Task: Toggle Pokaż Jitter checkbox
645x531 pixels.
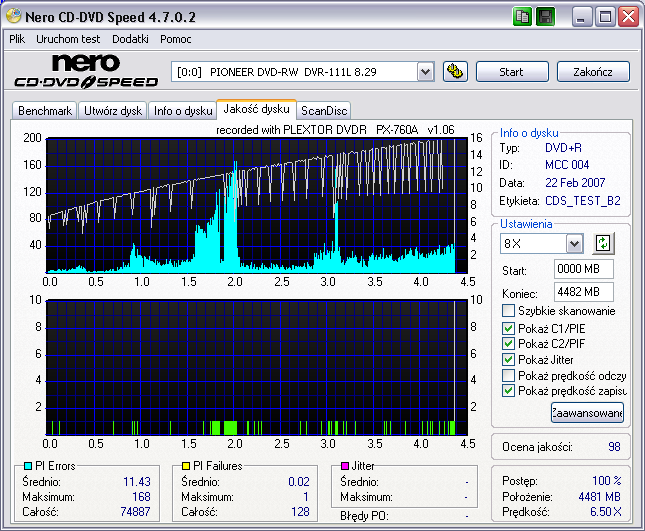Action: pyautogui.click(x=508, y=359)
